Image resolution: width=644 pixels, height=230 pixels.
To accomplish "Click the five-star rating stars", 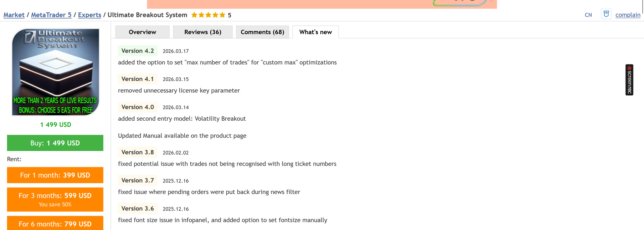I will pyautogui.click(x=208, y=15).
